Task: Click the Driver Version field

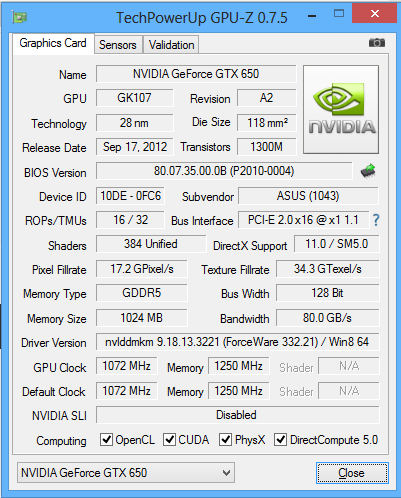Action: (x=237, y=342)
